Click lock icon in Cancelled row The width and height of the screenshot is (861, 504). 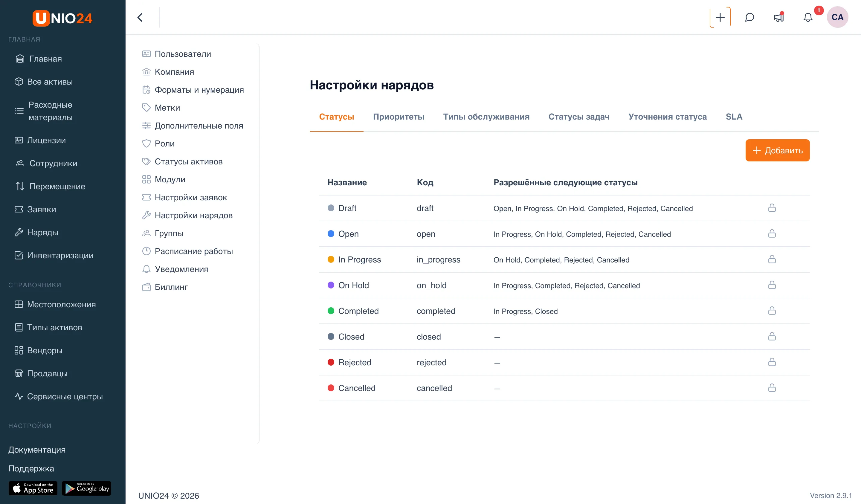pyautogui.click(x=772, y=388)
